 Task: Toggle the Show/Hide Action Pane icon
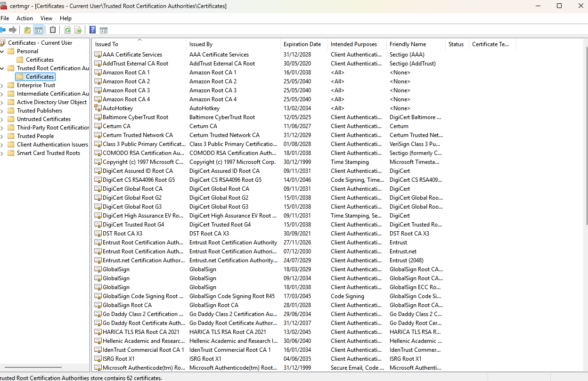(x=104, y=30)
